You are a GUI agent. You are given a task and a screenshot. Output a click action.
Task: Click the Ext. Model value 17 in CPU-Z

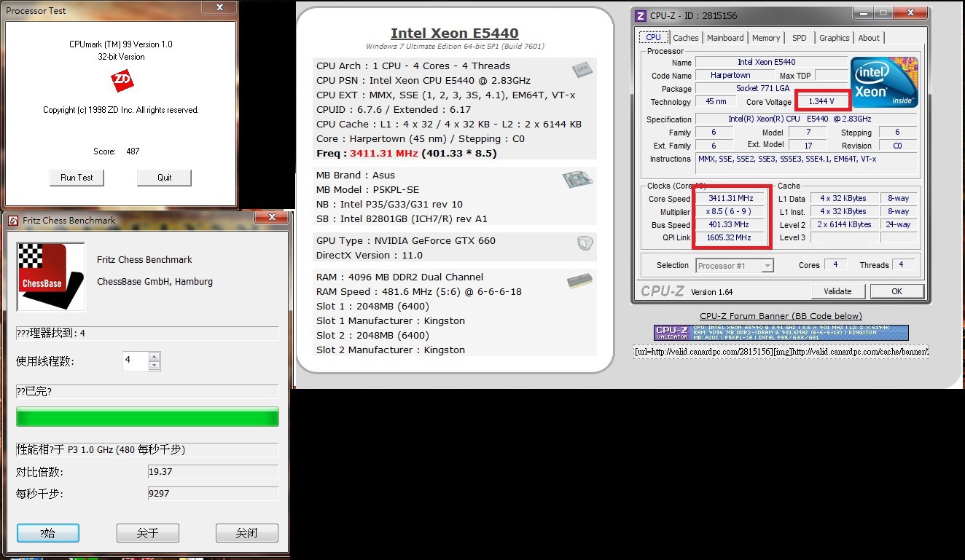(808, 146)
